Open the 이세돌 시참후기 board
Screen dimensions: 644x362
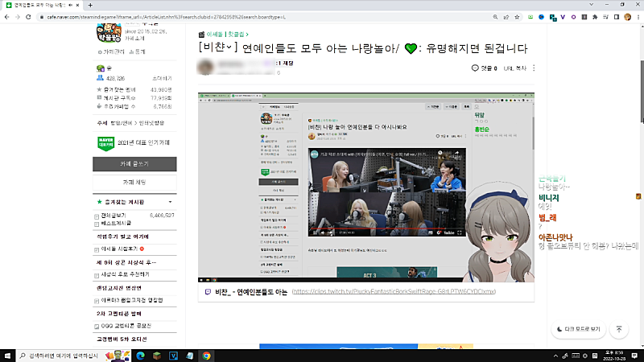pos(119,249)
